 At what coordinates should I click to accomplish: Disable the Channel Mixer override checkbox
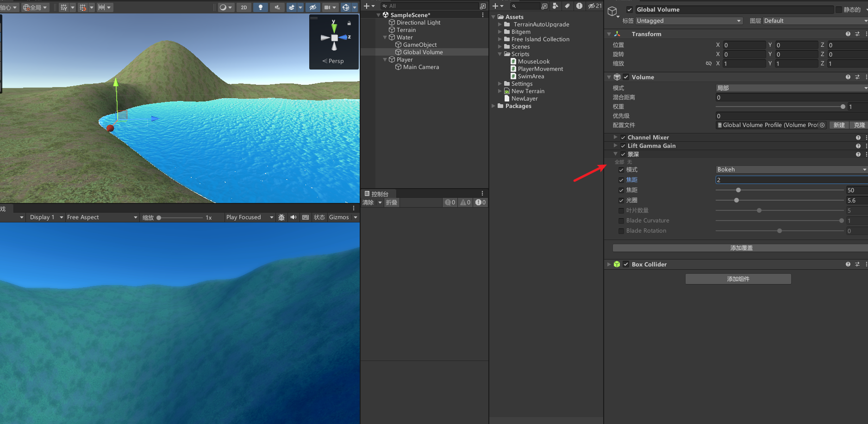pyautogui.click(x=623, y=138)
